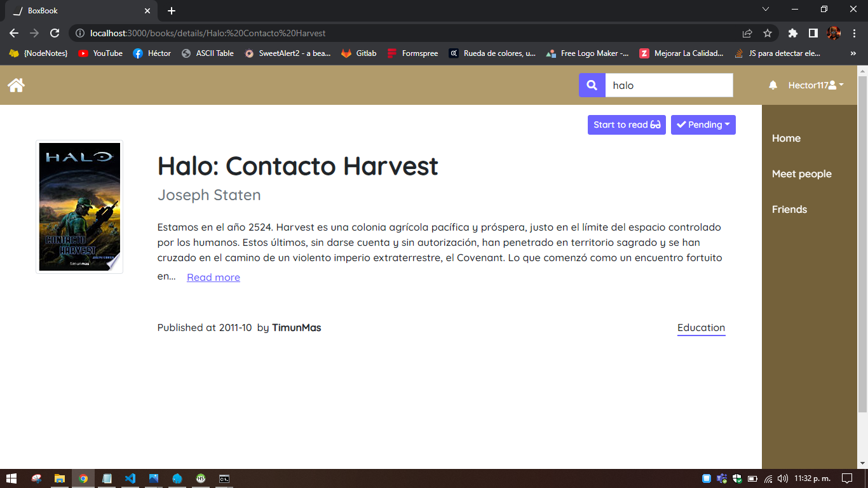868x488 pixels.
Task: Share this page icon
Action: 747,33
